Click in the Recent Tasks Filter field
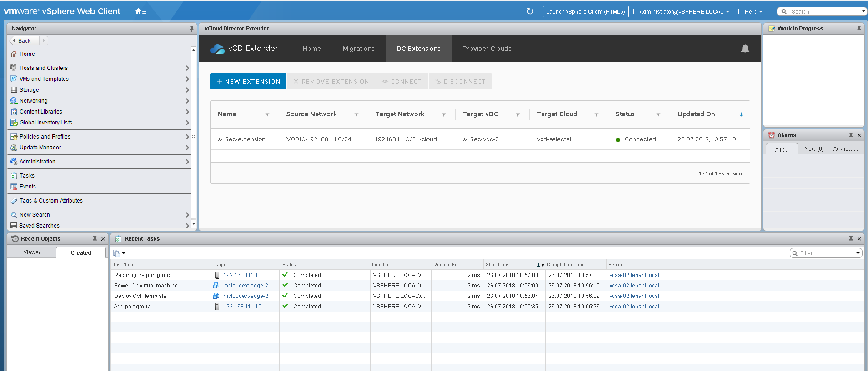 pyautogui.click(x=826, y=253)
